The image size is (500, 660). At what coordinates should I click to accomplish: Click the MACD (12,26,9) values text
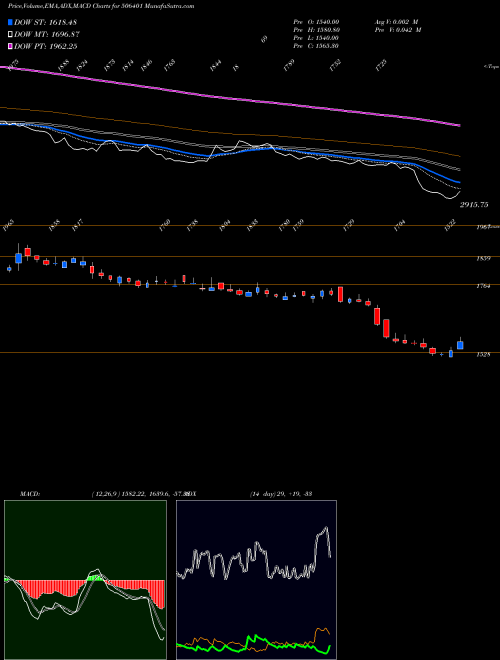tap(139, 493)
